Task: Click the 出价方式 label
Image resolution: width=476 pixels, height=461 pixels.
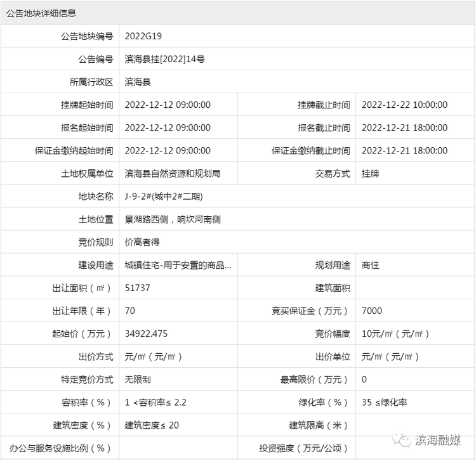Action: [96, 356]
